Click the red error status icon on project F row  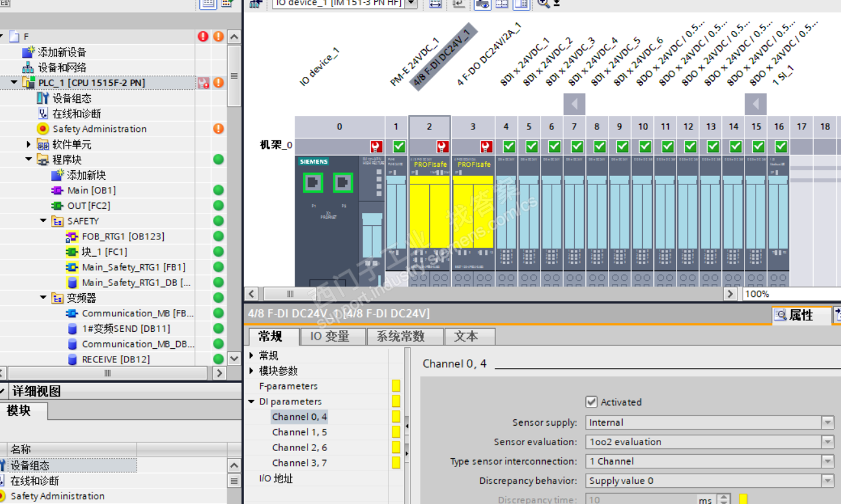click(x=203, y=36)
